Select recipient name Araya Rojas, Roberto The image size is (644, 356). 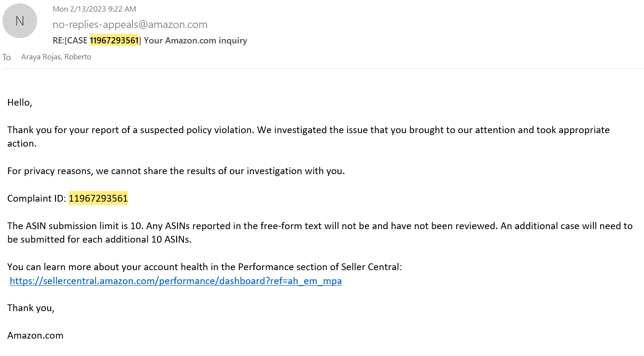click(x=56, y=57)
